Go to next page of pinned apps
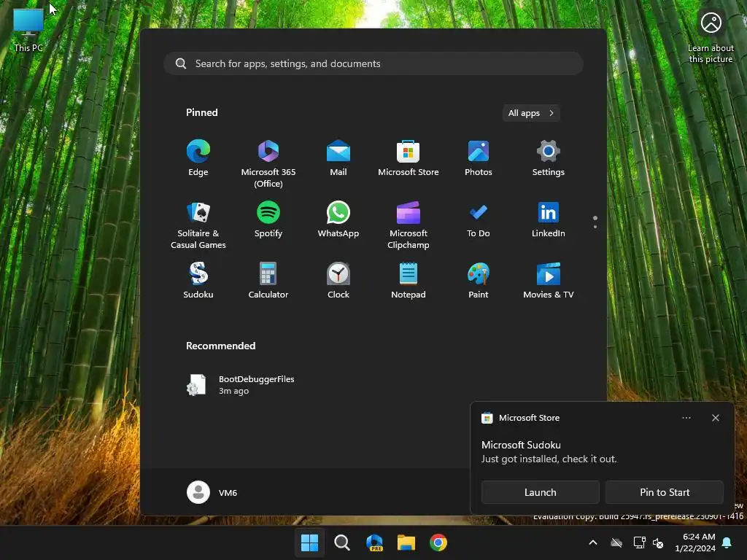This screenshot has width=747, height=560. coord(595,227)
